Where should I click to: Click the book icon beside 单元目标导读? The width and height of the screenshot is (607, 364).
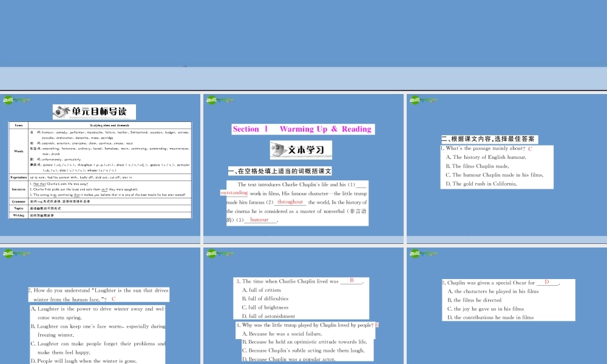[62, 112]
